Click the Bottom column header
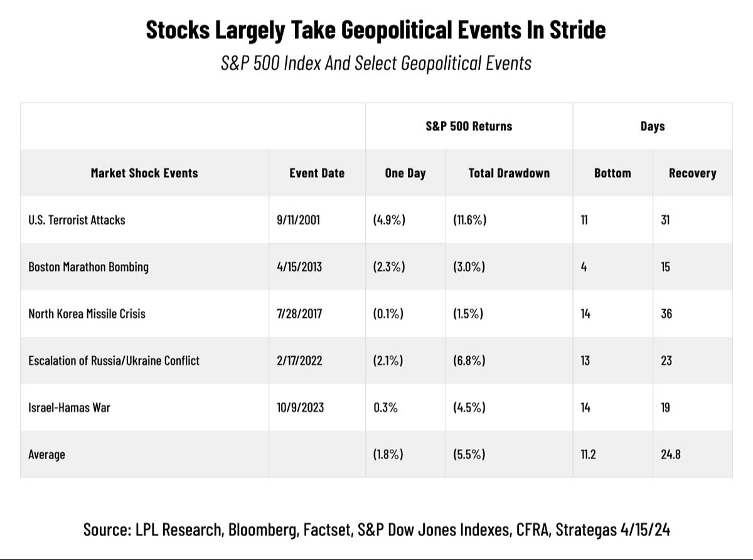The image size is (753, 560). coord(612,173)
